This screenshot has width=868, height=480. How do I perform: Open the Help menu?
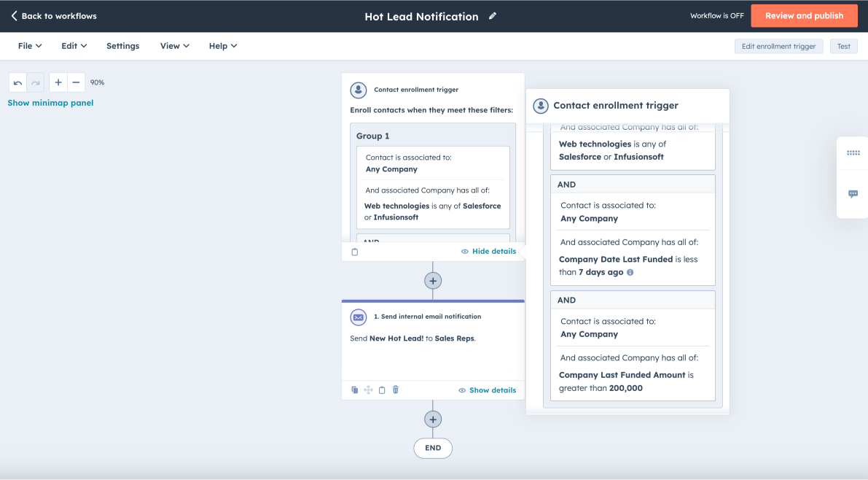point(222,46)
